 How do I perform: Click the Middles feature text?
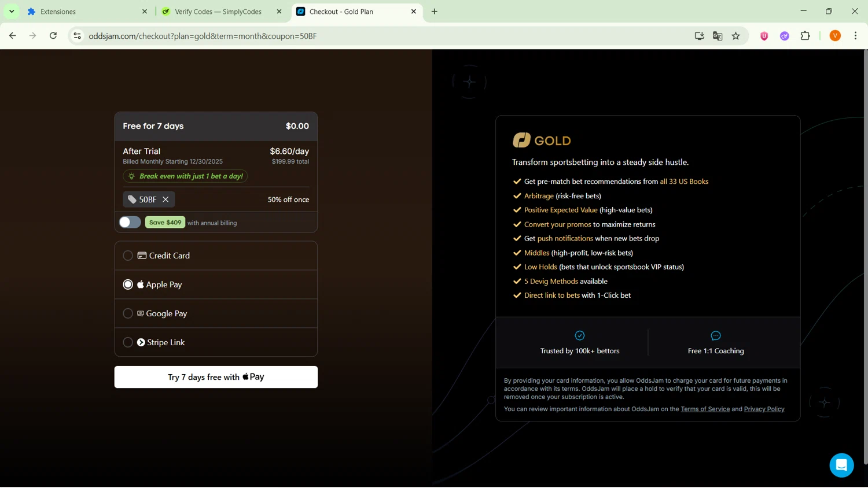(x=536, y=253)
